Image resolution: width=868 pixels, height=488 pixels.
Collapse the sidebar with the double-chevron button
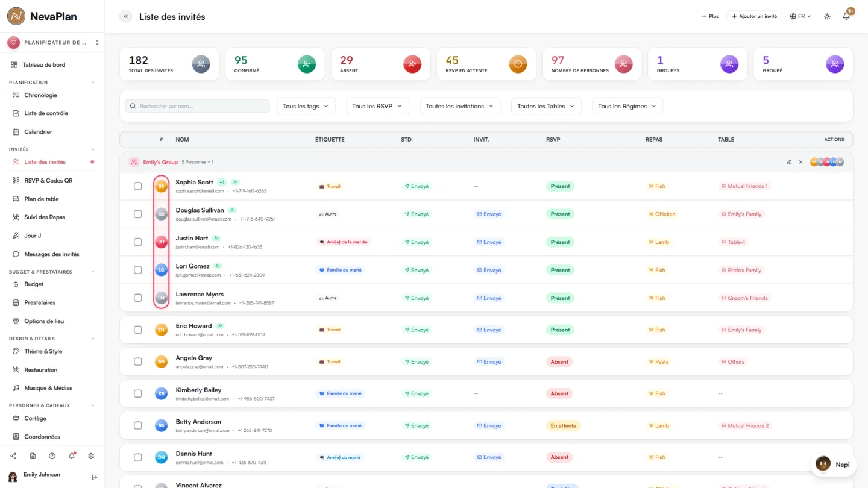coord(125,17)
